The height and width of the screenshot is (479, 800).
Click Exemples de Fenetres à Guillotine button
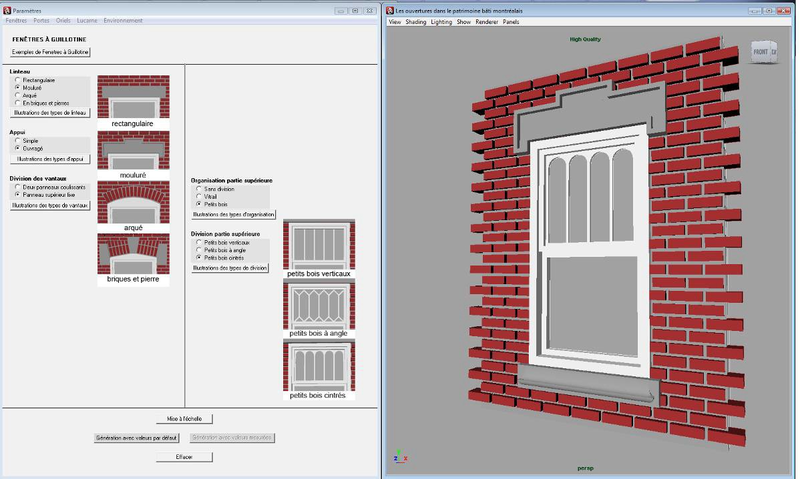pos(50,52)
